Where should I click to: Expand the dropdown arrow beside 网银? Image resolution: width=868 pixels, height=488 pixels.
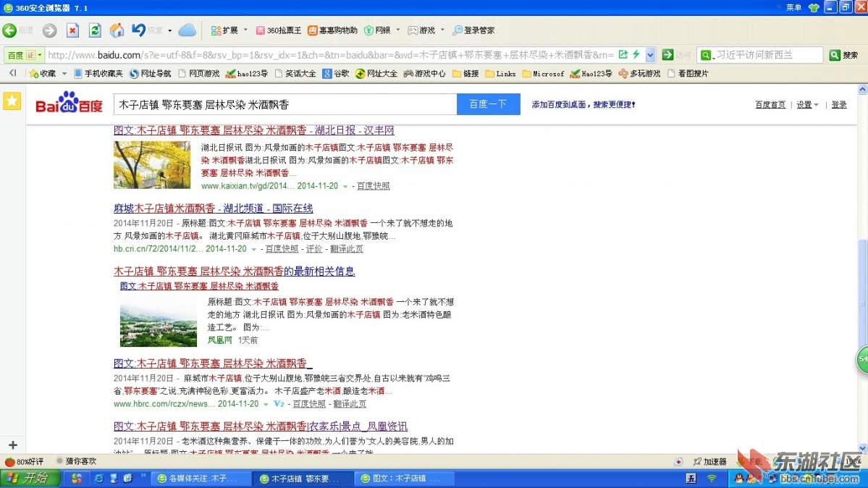[x=397, y=30]
